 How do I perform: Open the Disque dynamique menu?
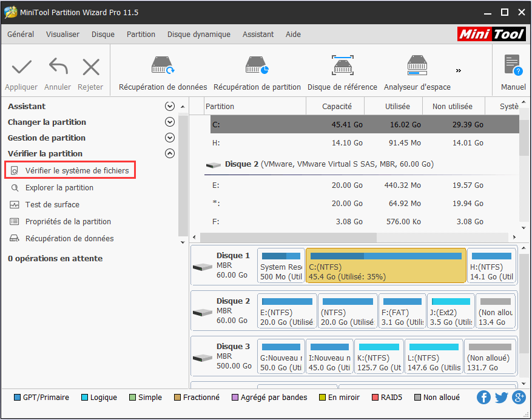click(x=199, y=34)
